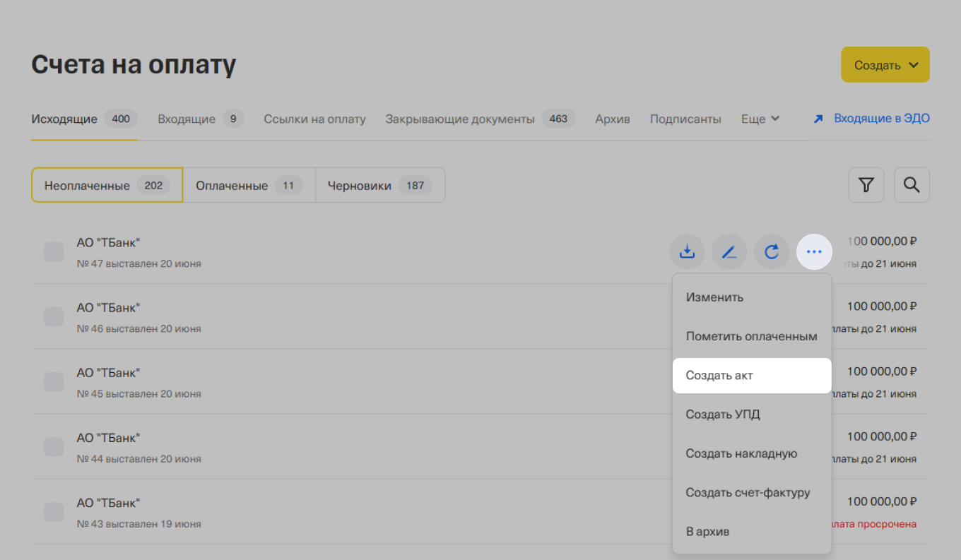Open the invoice № 45 row for АО ТБанк
This screenshot has width=961, height=560.
tap(283, 381)
